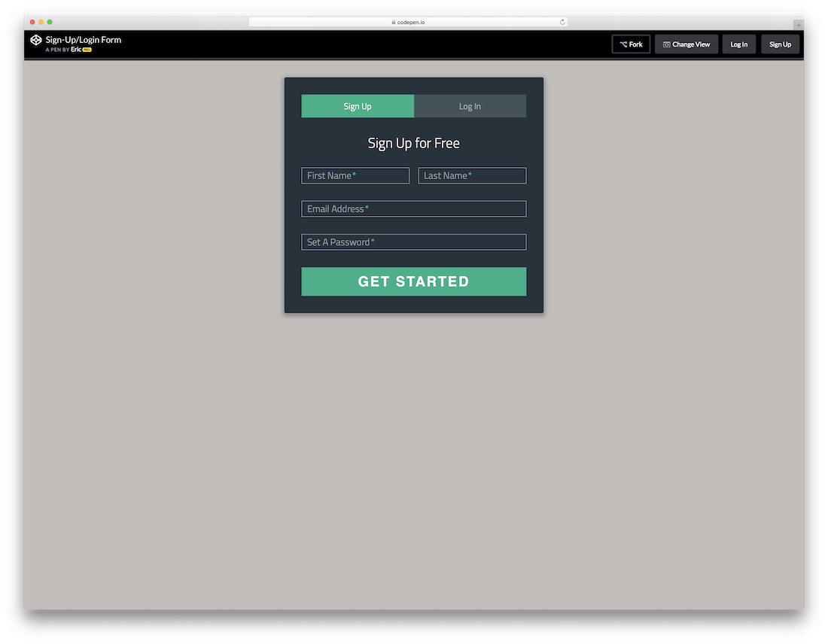Click Log In in the CodePen header
This screenshot has width=828, height=644.
tap(738, 44)
